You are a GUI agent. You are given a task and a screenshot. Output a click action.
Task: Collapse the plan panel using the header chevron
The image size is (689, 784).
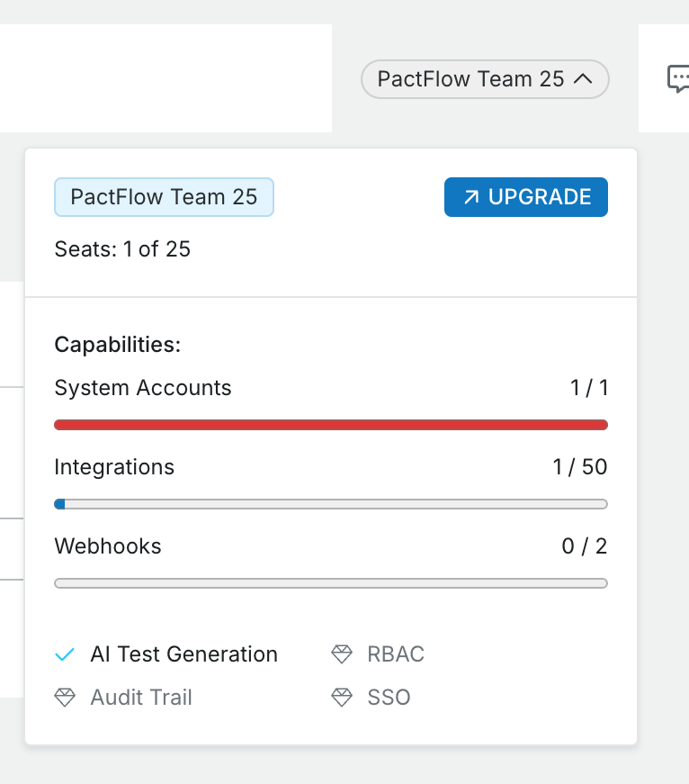583,79
